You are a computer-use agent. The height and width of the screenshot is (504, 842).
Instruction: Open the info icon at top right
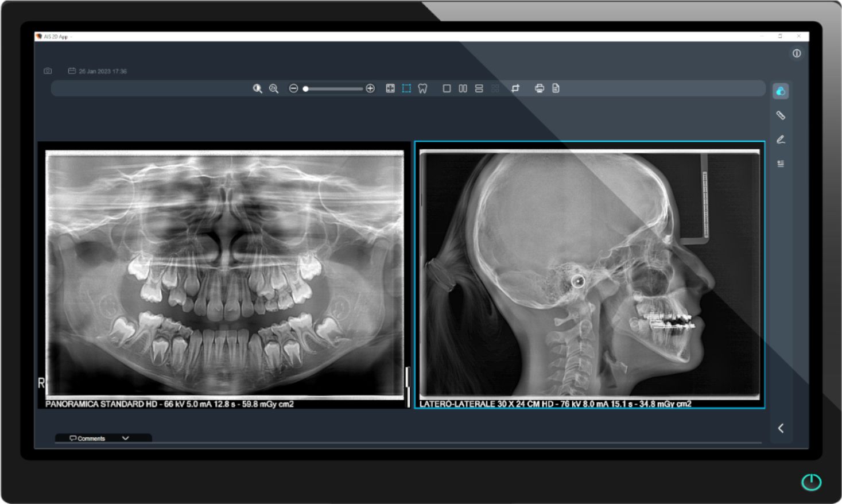797,53
